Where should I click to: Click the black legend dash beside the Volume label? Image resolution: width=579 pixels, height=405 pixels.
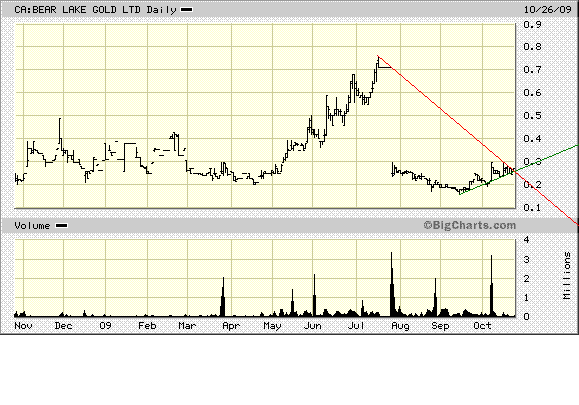point(61,226)
